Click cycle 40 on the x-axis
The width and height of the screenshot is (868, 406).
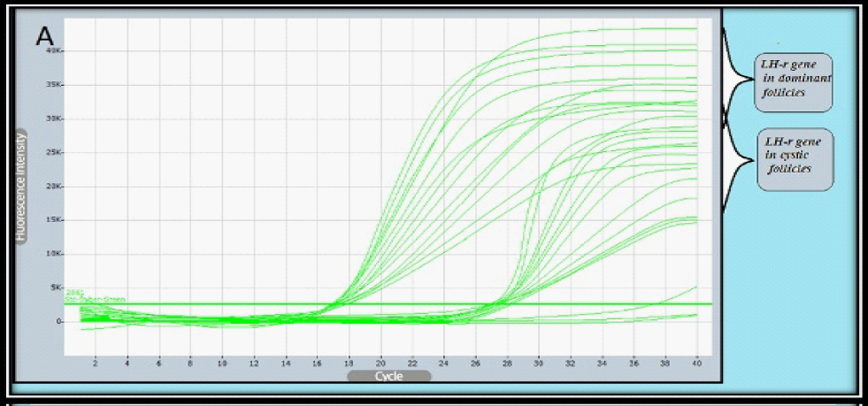click(x=696, y=363)
